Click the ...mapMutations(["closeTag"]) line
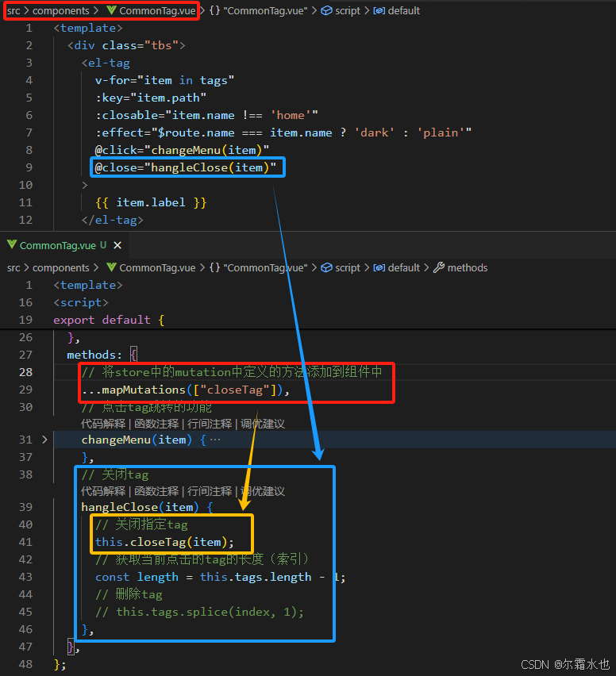Viewport: 616px width, 676px height. point(186,390)
